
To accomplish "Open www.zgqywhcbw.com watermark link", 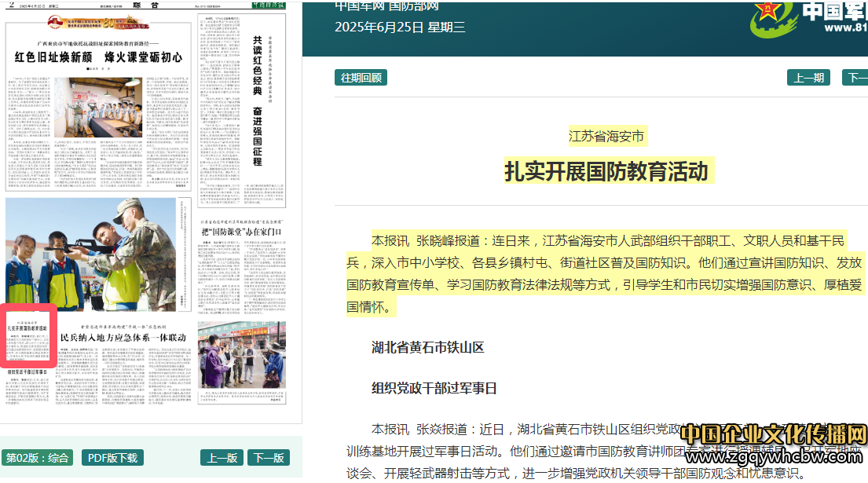I will [773, 458].
